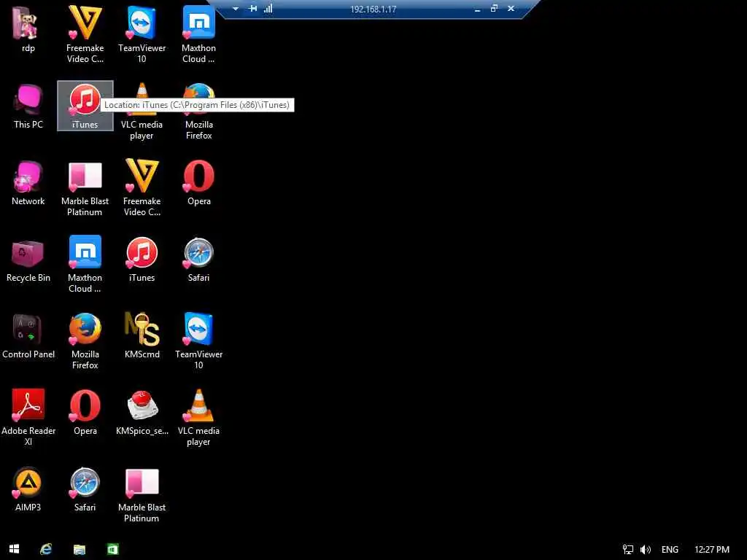The height and width of the screenshot is (560, 747).
Task: Click the highlighted iTunes icon beside This PC
Action: pos(85,106)
